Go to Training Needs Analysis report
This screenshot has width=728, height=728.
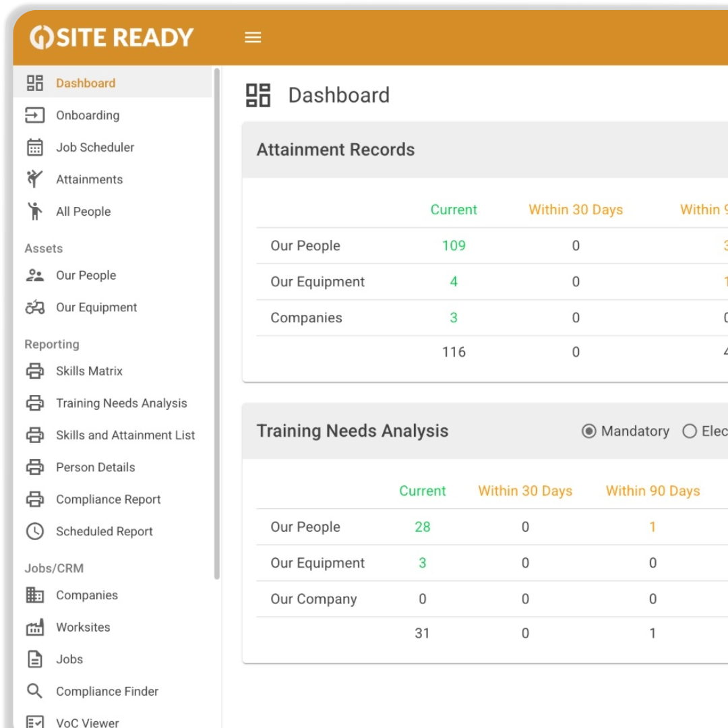coord(121,403)
